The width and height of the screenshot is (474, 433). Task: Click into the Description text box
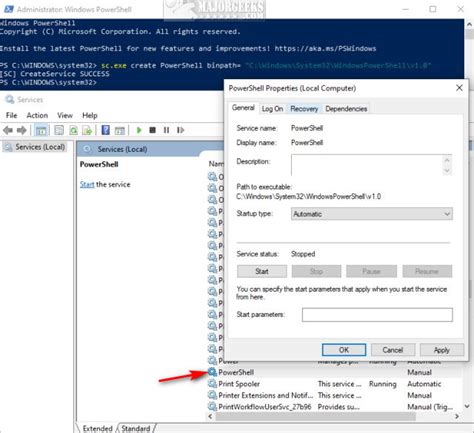tap(367, 165)
